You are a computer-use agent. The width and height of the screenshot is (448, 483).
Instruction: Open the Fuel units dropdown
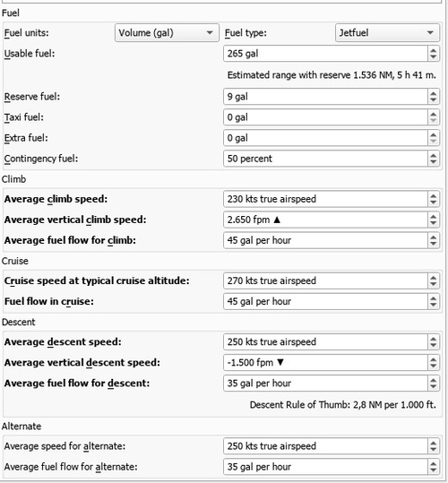click(x=167, y=32)
